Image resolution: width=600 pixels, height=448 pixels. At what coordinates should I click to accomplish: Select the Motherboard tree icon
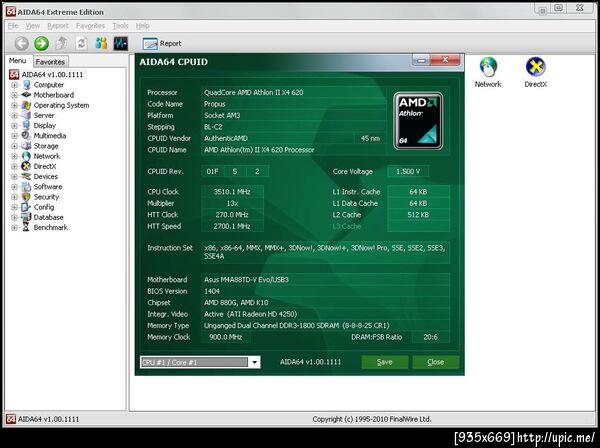click(x=26, y=95)
